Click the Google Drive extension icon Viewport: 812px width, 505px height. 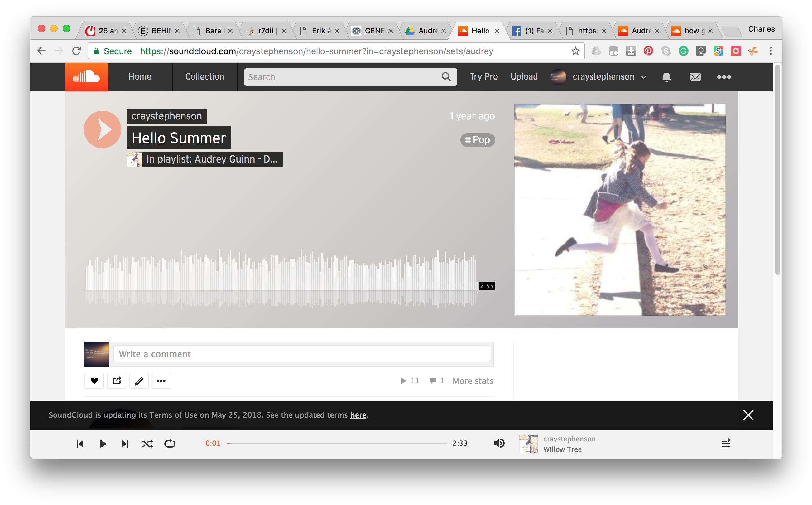596,51
